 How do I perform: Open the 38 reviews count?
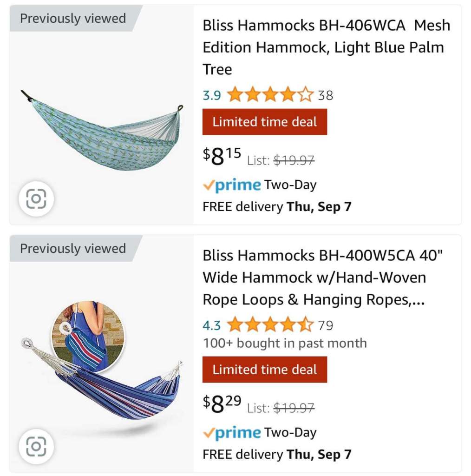[x=326, y=95]
